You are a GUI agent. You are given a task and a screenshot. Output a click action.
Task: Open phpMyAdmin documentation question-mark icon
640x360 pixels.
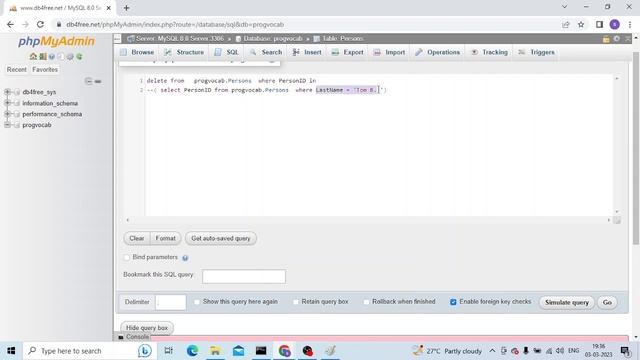click(x=51, y=56)
